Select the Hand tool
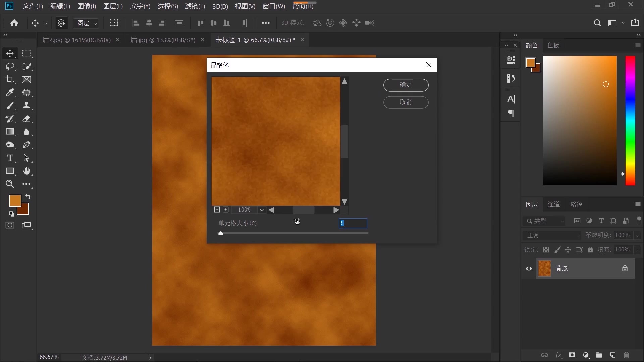Screen dimensions: 644x362 pyautogui.click(x=26, y=171)
